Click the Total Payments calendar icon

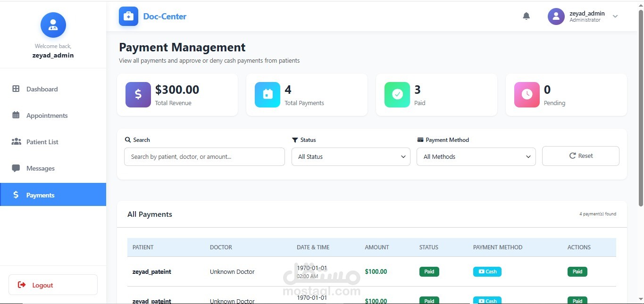(268, 95)
